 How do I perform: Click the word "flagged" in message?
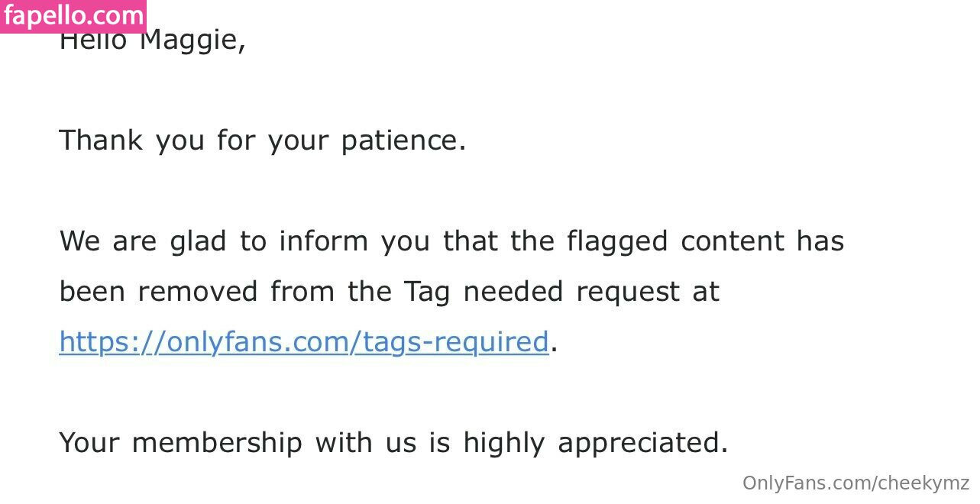pos(616,241)
